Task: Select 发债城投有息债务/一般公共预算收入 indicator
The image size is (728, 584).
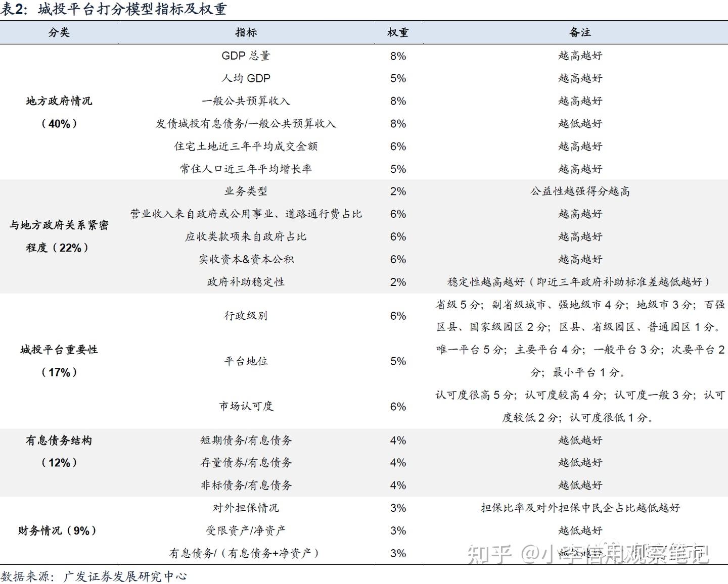Action: pyautogui.click(x=246, y=124)
